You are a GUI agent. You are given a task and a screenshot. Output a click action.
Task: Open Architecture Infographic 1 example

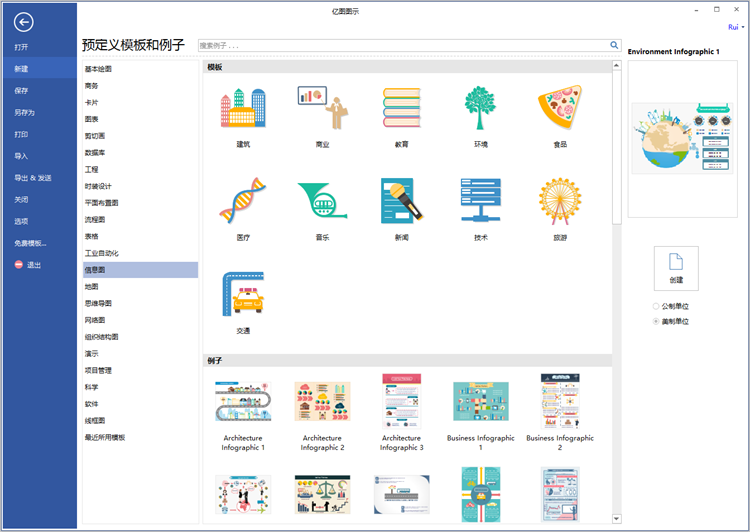coord(243,401)
